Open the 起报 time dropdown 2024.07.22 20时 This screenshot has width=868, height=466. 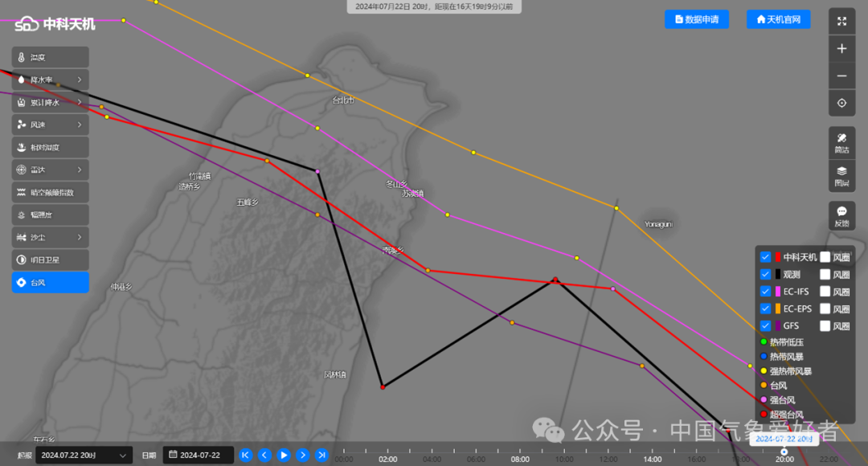(84, 455)
